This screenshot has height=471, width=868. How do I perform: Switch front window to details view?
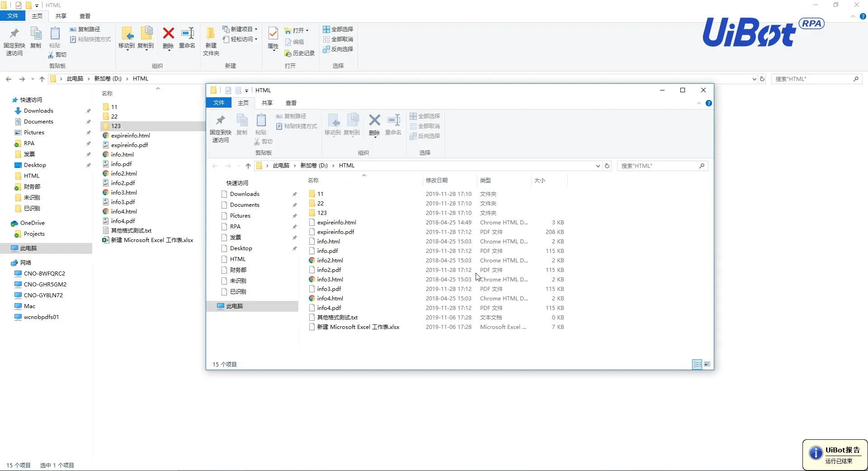coord(697,364)
